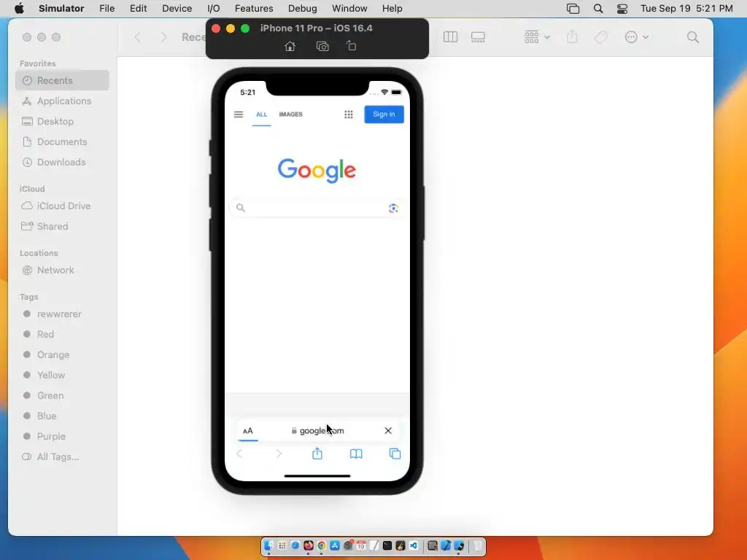
Task: Open Safari bookmarks book icon
Action: click(356, 454)
